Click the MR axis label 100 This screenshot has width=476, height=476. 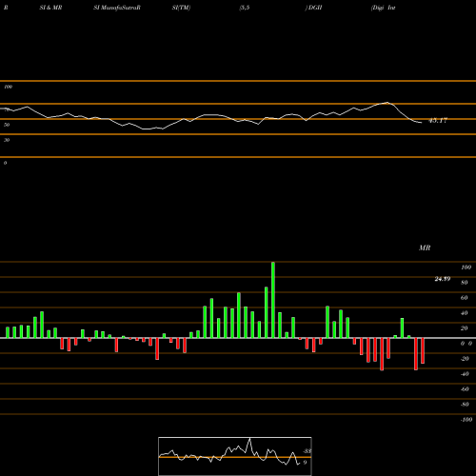pos(466,268)
